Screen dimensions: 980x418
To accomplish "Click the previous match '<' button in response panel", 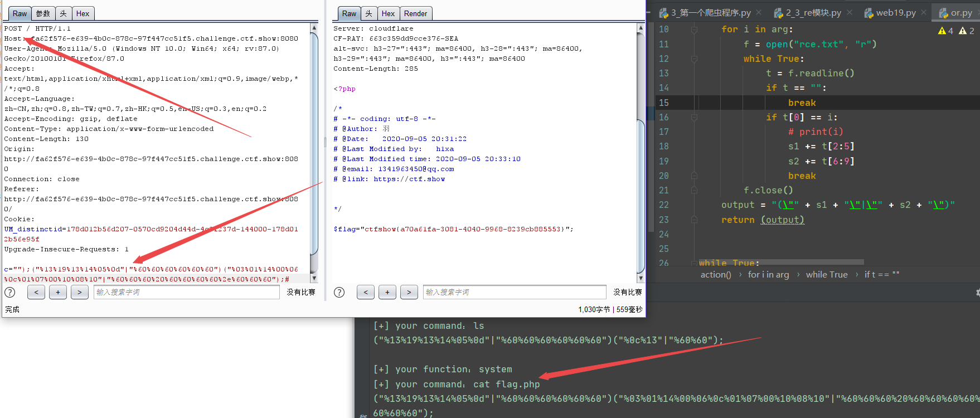I will coord(366,292).
